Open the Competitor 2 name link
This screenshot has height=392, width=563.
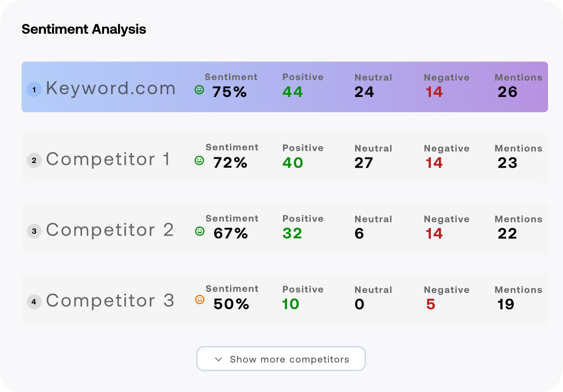coord(110,230)
